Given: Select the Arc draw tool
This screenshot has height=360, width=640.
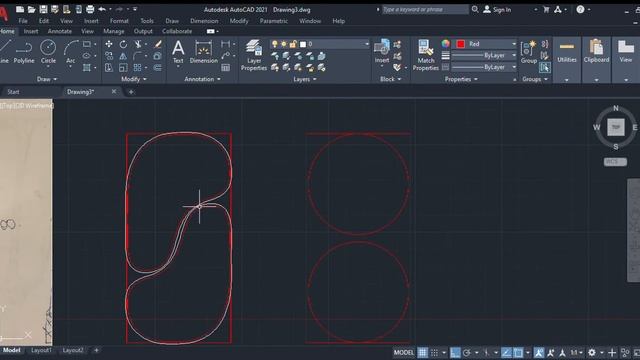Looking at the screenshot, I should pyautogui.click(x=71, y=52).
